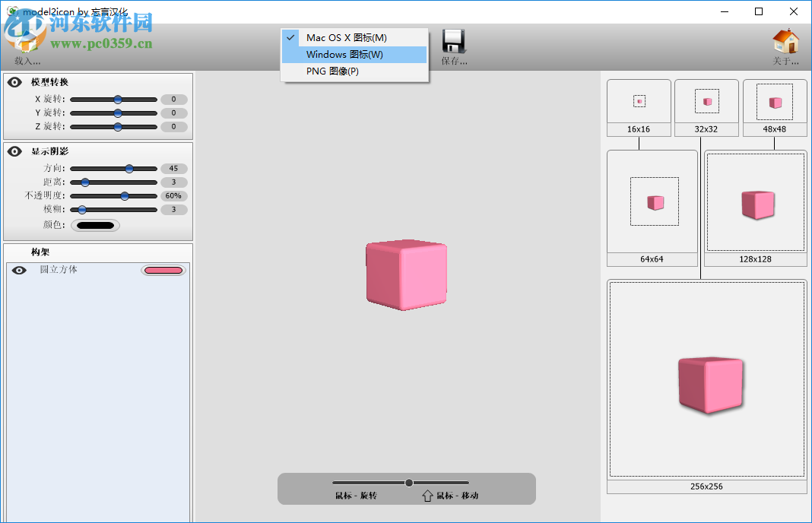Click the floppy disk Save icon
This screenshot has height=523, width=812.
pyautogui.click(x=454, y=41)
